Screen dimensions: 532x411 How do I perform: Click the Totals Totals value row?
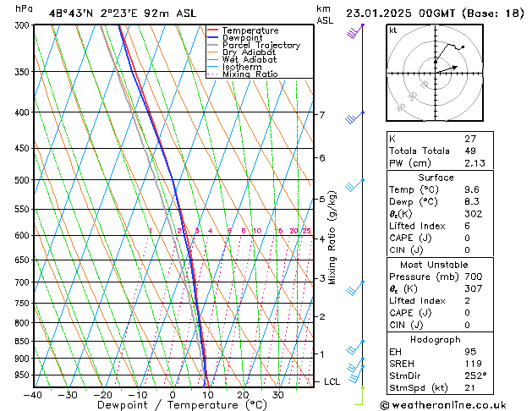[436, 151]
